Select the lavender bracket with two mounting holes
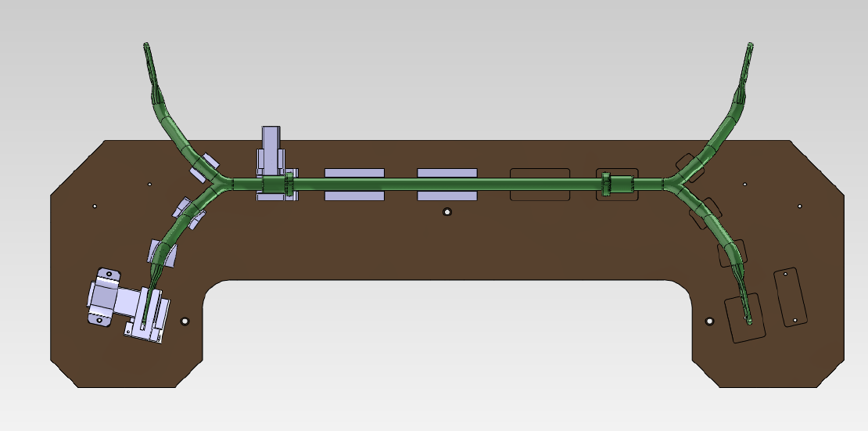 click(x=104, y=296)
